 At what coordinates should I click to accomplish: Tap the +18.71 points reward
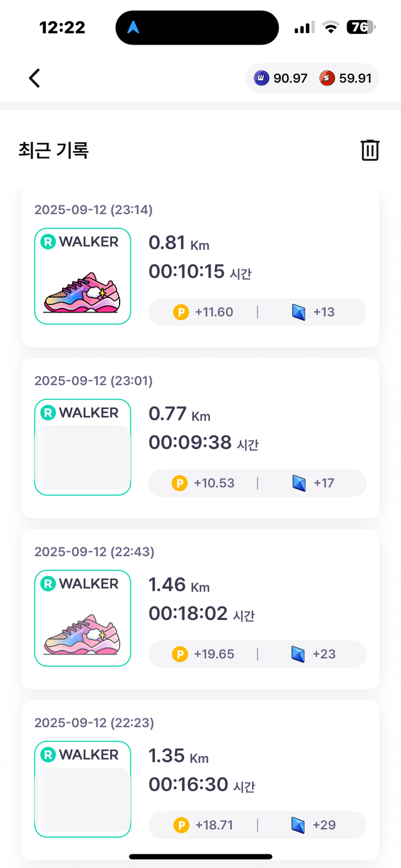[214, 825]
